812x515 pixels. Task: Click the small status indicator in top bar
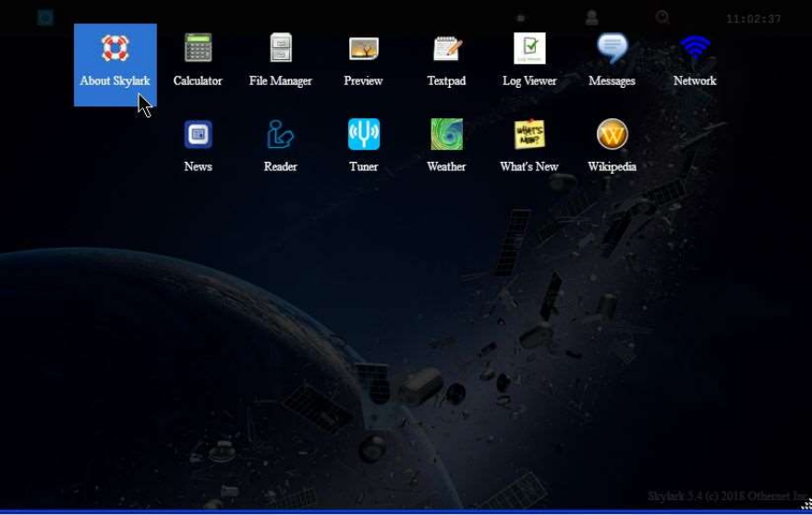[522, 18]
